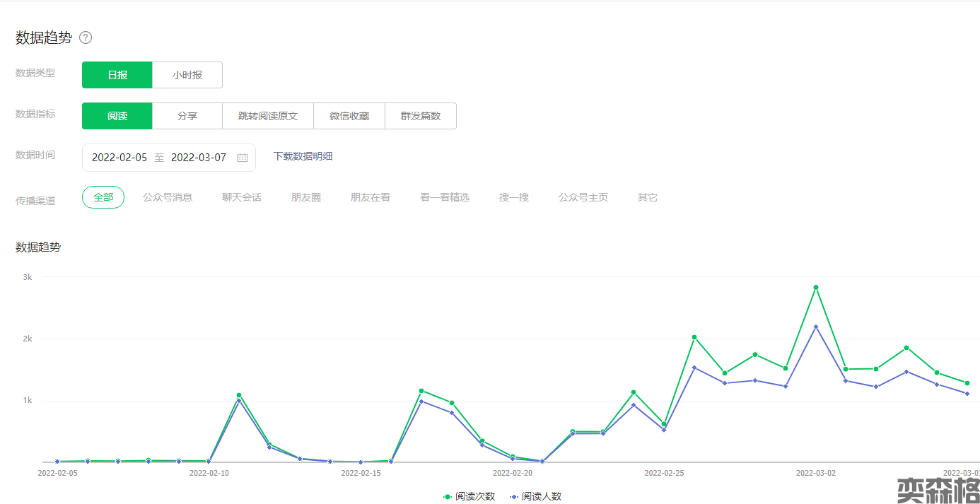Select 全部 channel filter

coord(103,197)
